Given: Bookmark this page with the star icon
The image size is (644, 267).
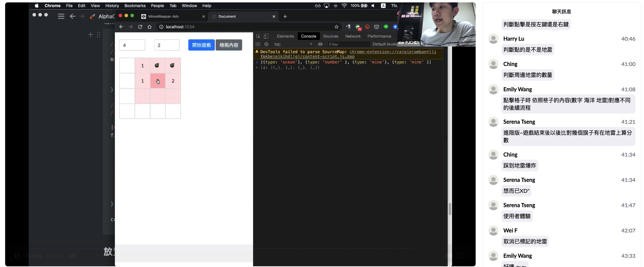Looking at the screenshot, I should (336, 27).
